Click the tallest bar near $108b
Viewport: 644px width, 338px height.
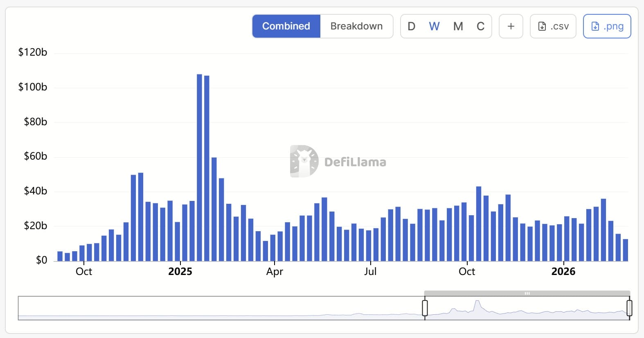(199, 168)
